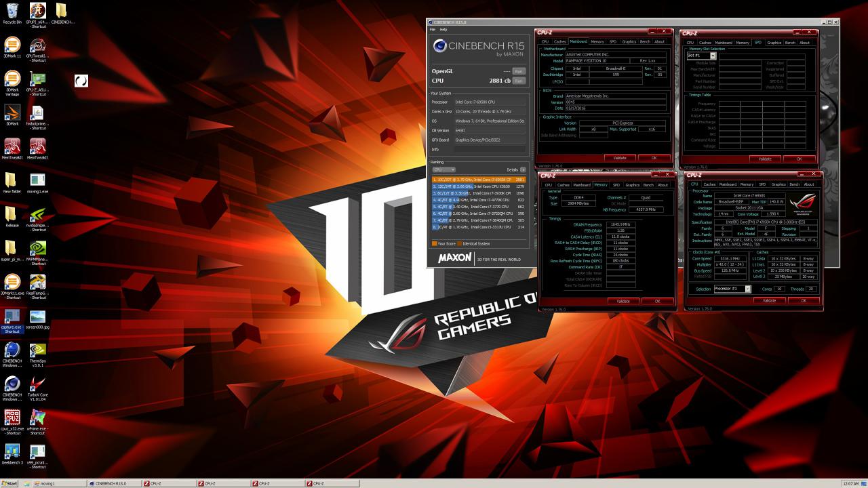Open the Recycle Bin desktop icon
The image size is (868, 488).
pyautogui.click(x=12, y=14)
